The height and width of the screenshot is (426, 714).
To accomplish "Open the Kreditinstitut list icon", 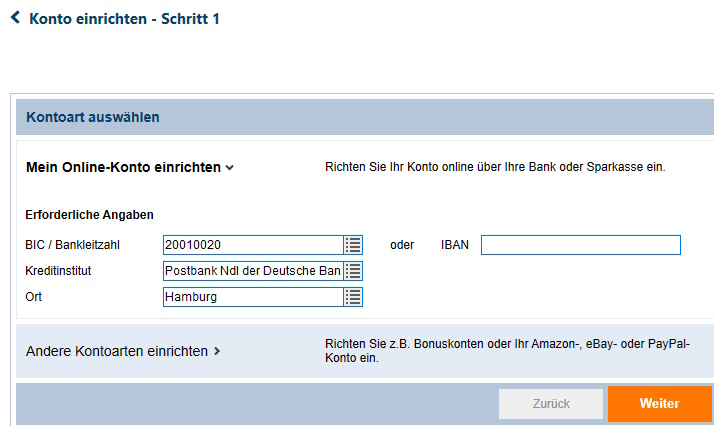I will click(x=353, y=271).
